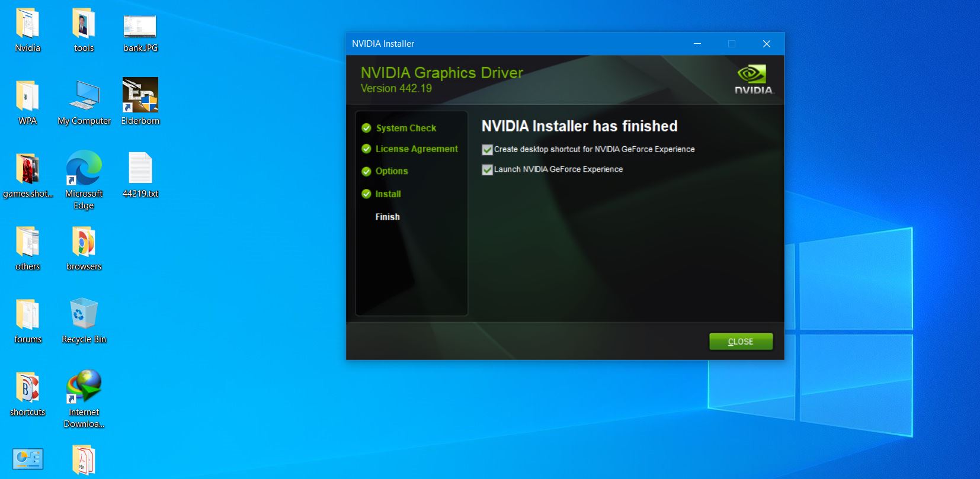Select the Finish step
980x479 pixels.
click(387, 217)
